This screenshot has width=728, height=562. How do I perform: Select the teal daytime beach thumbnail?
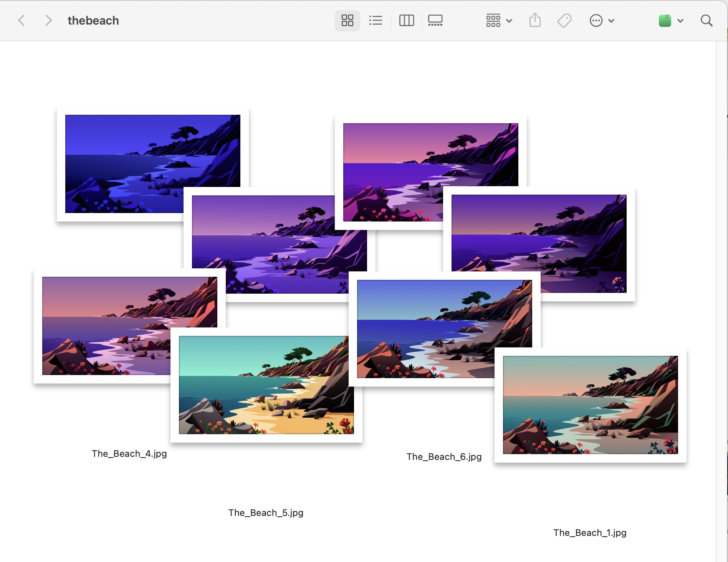266,385
